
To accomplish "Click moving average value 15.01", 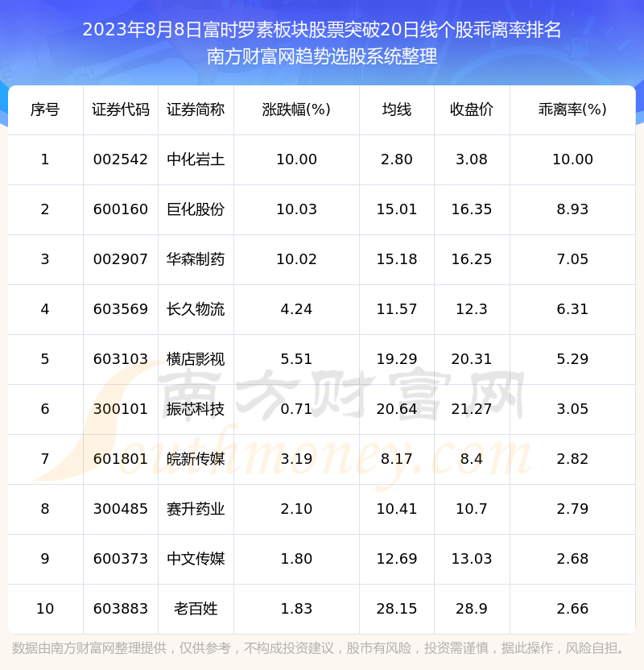I will click(x=397, y=209).
